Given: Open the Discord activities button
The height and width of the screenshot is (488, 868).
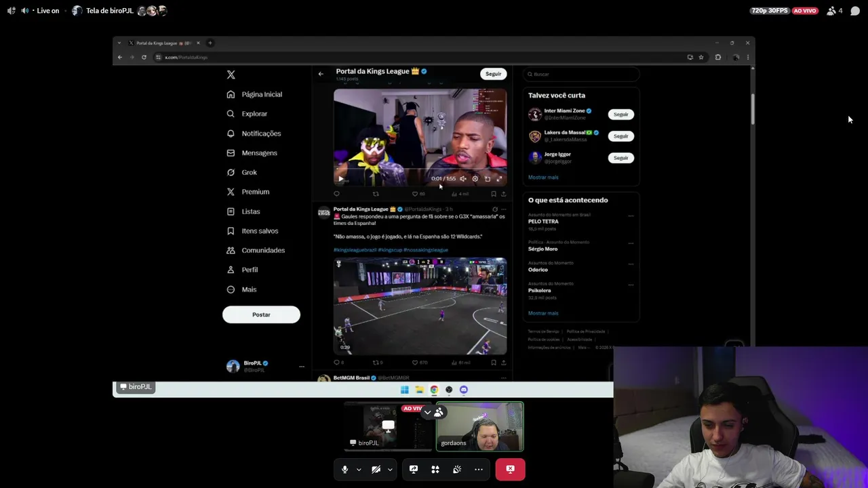Looking at the screenshot, I should [435, 469].
